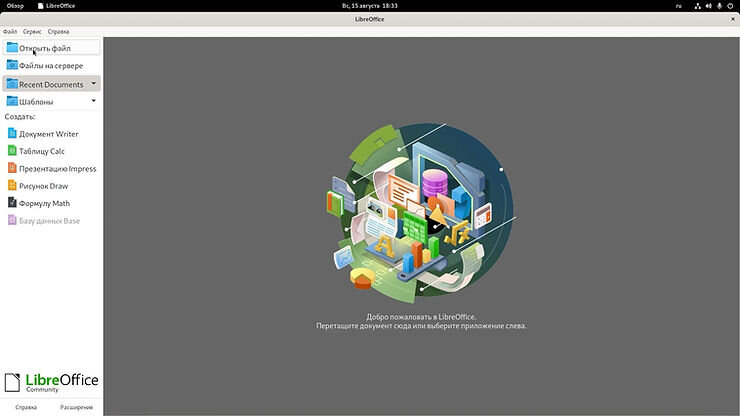The width and height of the screenshot is (740, 416).
Task: Click the LibreOffice welcome illustration
Action: coord(420,212)
